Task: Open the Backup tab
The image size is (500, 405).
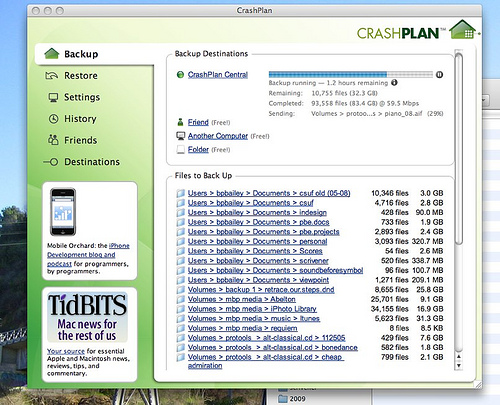Action: pyautogui.click(x=94, y=54)
